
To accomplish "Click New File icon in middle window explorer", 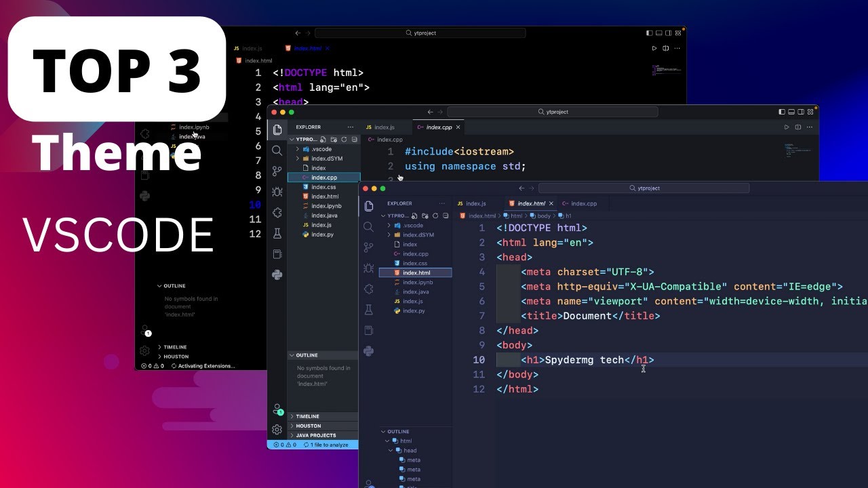I will click(323, 139).
